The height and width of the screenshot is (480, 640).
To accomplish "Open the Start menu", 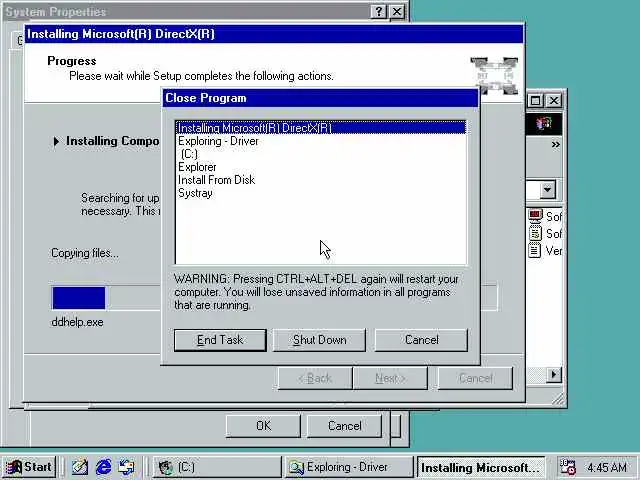I will tap(29, 467).
